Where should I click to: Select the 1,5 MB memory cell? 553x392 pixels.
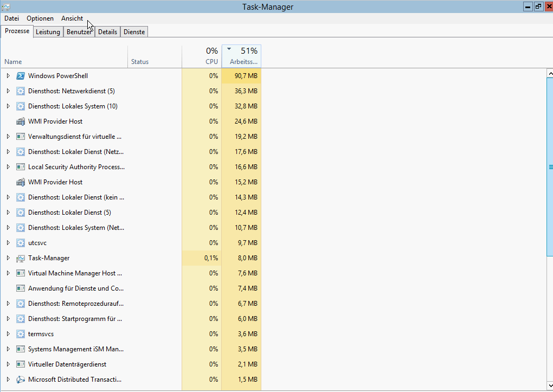pos(242,380)
